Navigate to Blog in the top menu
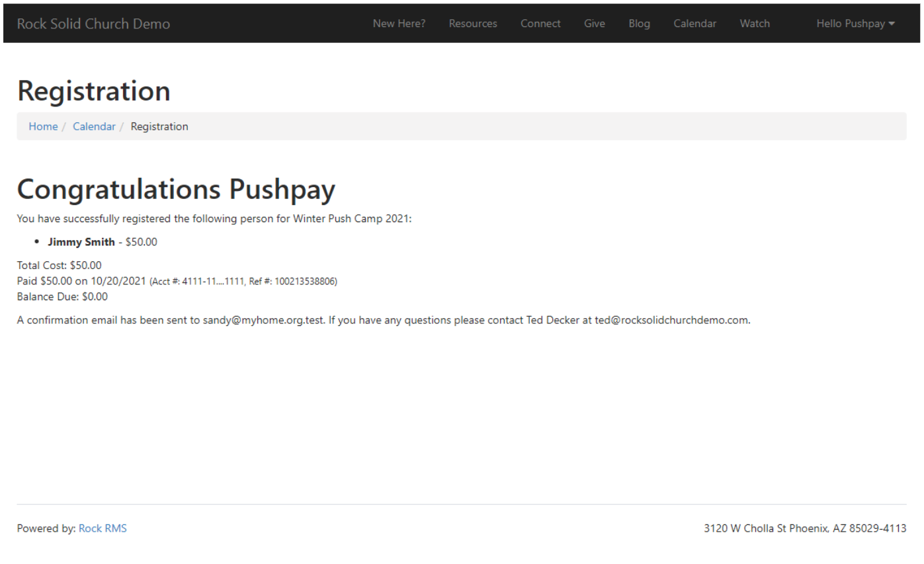The image size is (924, 564). [x=639, y=24]
